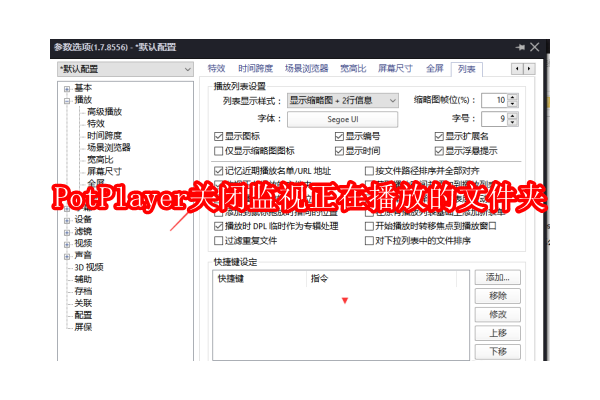
Task: Expand the 声音 tree node
Action: 67,256
